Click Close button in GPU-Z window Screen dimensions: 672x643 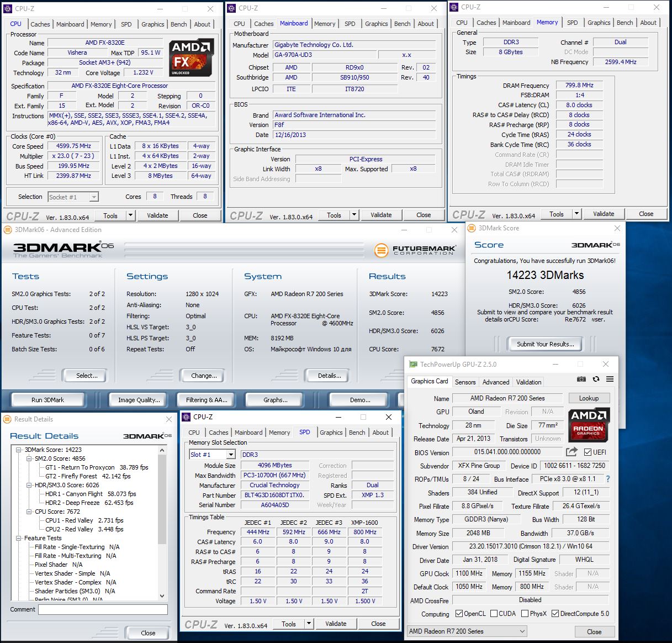pos(594,631)
